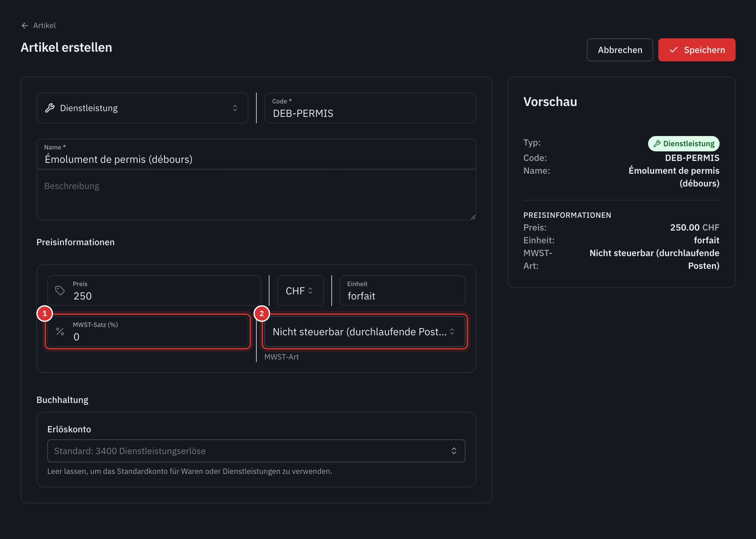
Task: Click the Dienstleistung badge in Vorschau
Action: point(684,144)
